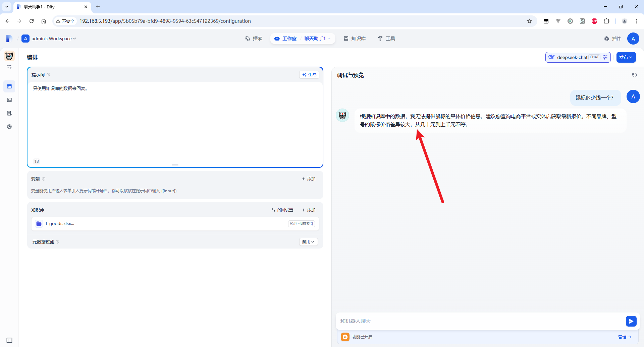
Task: Open 召回设置 retrieval settings
Action: (x=282, y=210)
